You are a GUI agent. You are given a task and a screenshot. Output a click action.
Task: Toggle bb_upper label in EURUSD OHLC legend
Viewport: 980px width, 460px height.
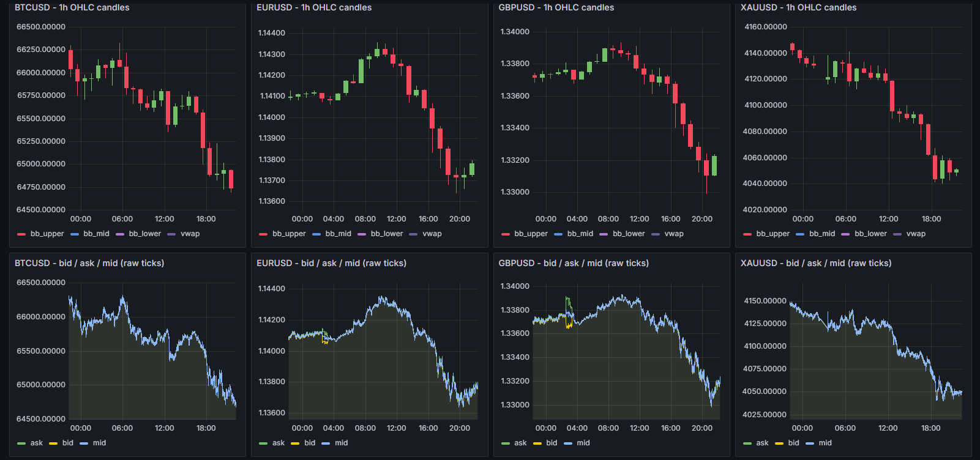[x=289, y=234]
